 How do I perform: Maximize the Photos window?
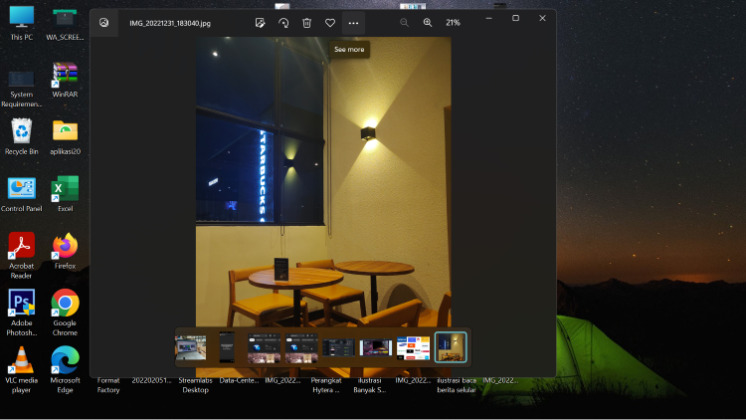click(x=515, y=18)
